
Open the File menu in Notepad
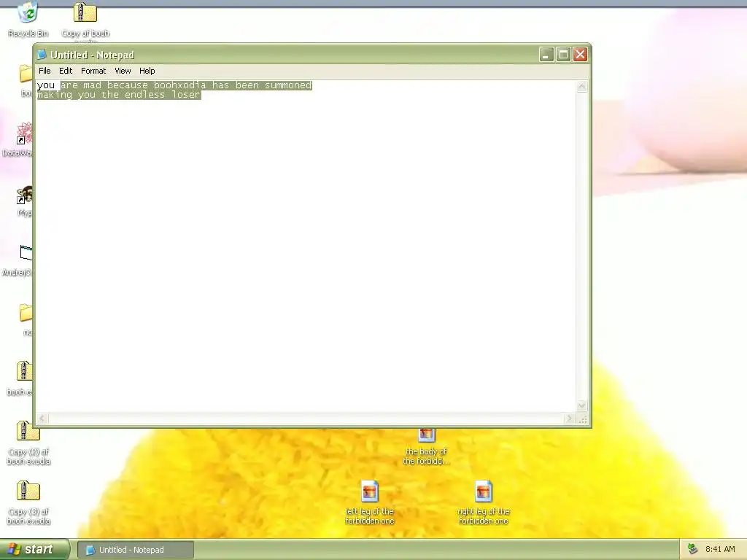point(44,71)
